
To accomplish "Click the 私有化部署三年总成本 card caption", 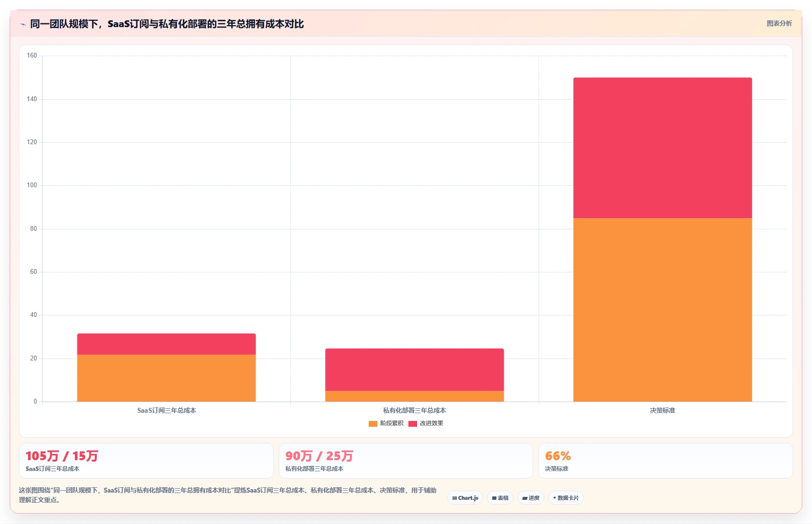I will (314, 469).
